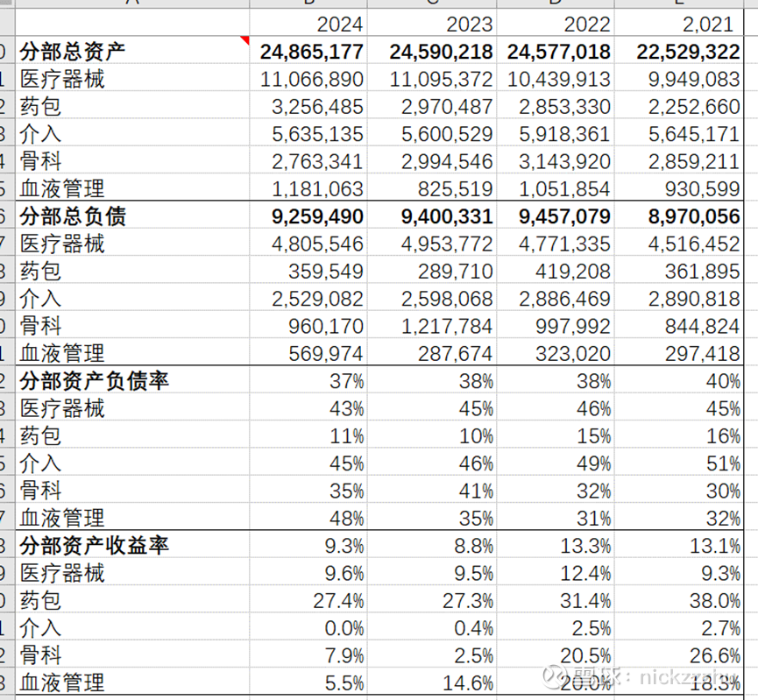Select 血液管理 2024 debt ratio 48%

[x=308, y=517]
